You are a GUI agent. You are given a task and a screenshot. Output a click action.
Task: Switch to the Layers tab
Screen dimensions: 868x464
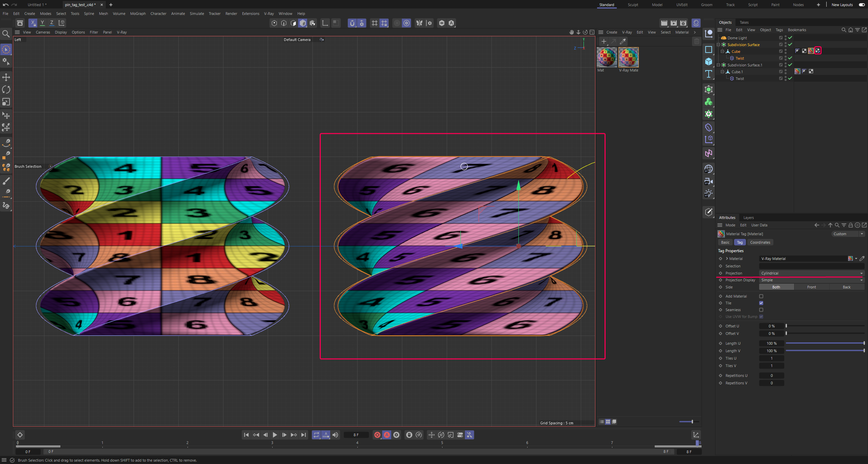point(748,218)
